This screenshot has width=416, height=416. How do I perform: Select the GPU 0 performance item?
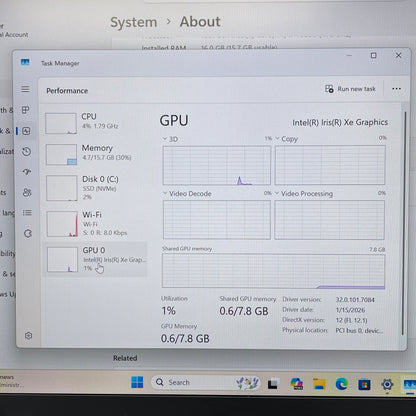click(95, 259)
